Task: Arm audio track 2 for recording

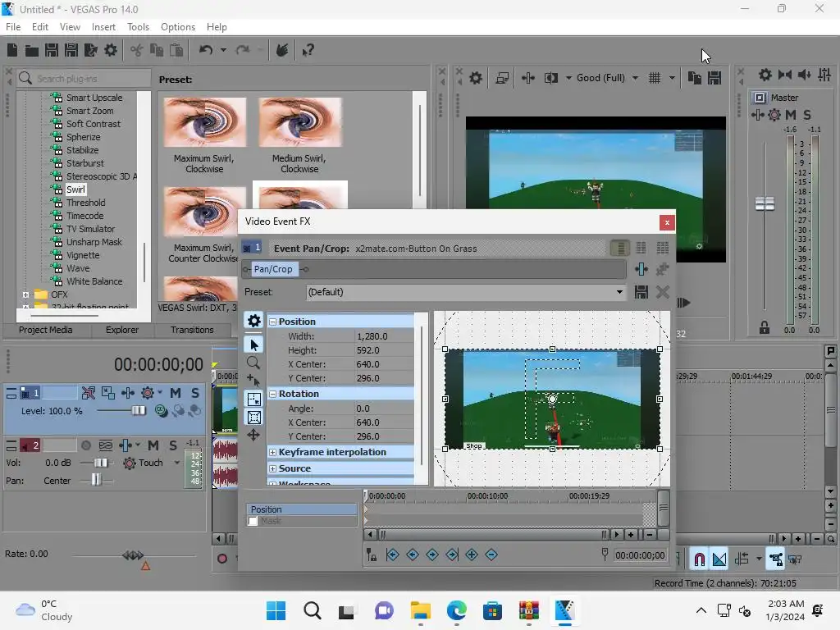Action: [x=85, y=445]
